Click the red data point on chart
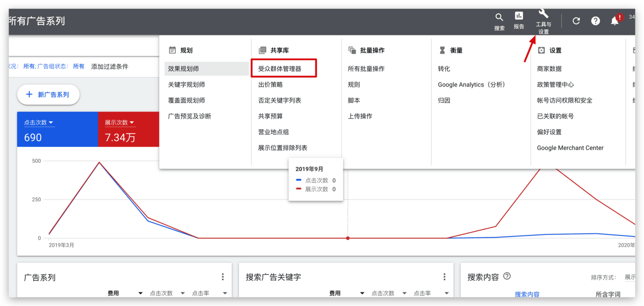The image size is (644, 306). pyautogui.click(x=348, y=238)
